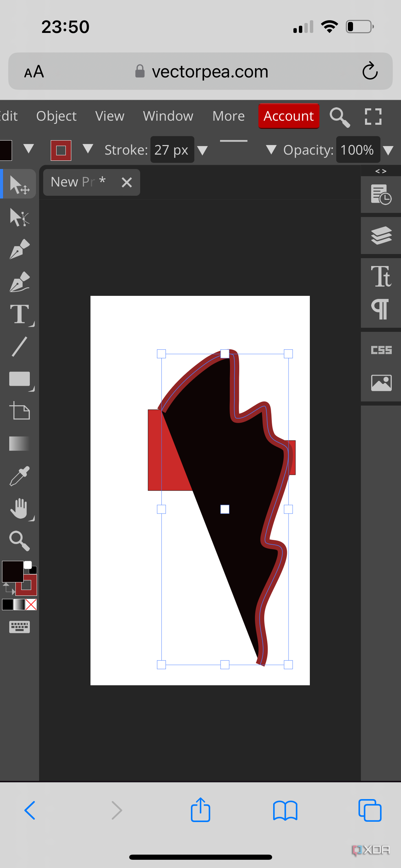Show the CSS panel

(381, 350)
